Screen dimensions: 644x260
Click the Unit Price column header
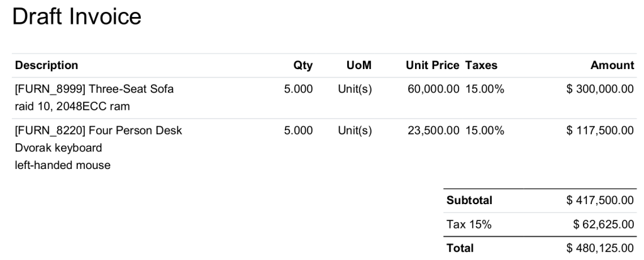[x=433, y=65]
